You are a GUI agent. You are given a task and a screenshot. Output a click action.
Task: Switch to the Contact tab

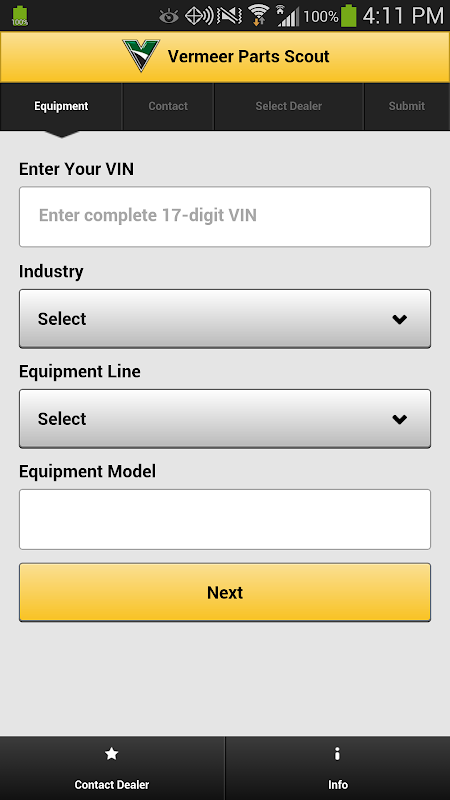click(x=168, y=107)
